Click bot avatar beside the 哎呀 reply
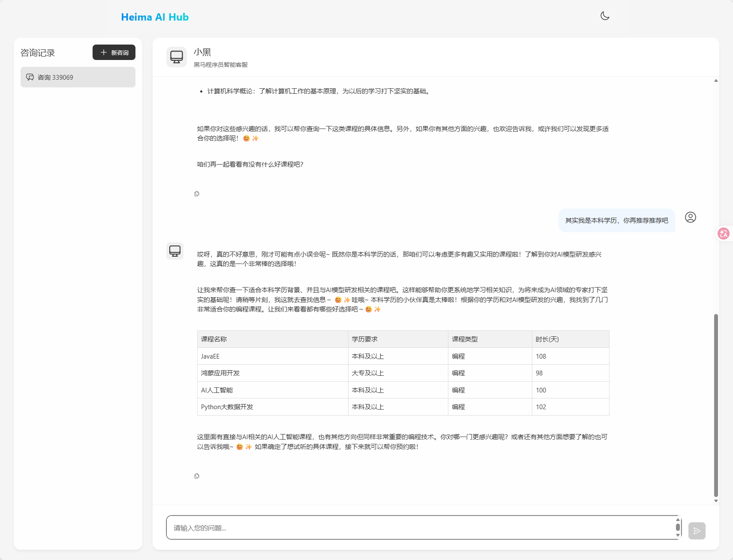The width and height of the screenshot is (733, 560). (x=175, y=251)
